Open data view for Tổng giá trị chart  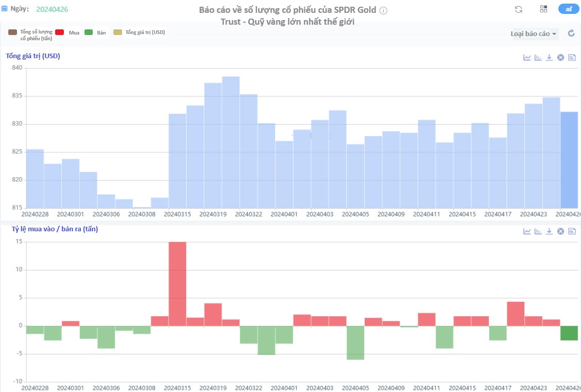572,57
